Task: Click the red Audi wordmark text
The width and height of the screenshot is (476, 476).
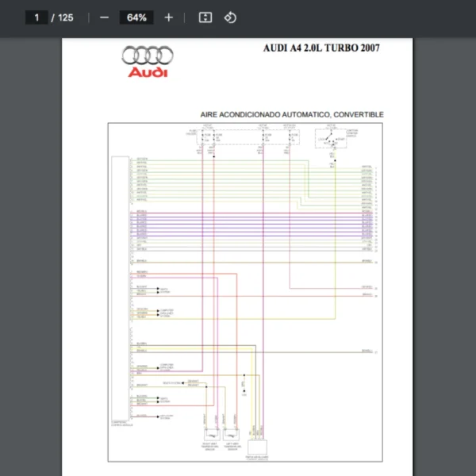Action: click(x=148, y=73)
